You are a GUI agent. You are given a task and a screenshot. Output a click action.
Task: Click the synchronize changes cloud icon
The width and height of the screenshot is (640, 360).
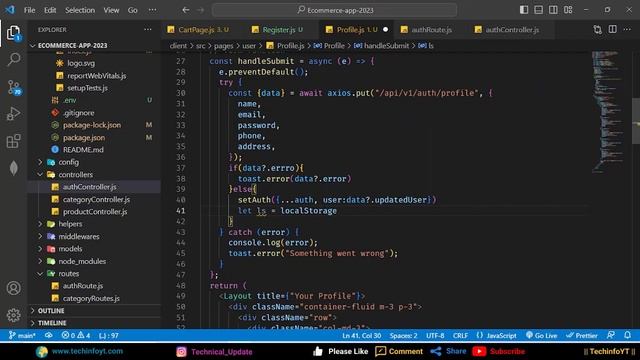[x=49, y=336]
